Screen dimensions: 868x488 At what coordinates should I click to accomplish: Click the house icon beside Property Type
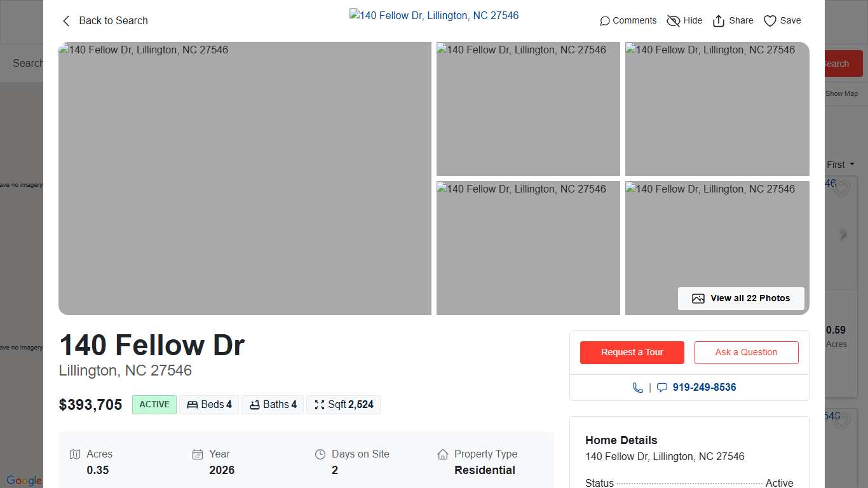coord(443,454)
